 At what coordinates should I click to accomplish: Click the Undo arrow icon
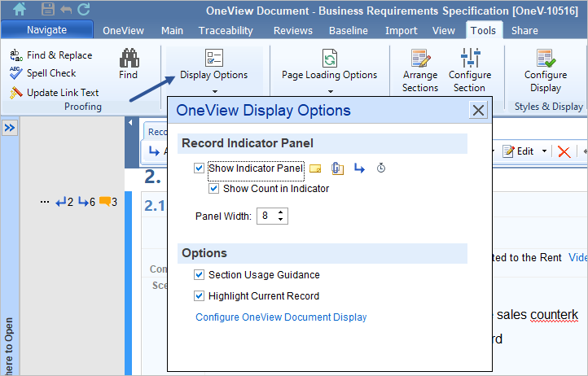[66, 10]
